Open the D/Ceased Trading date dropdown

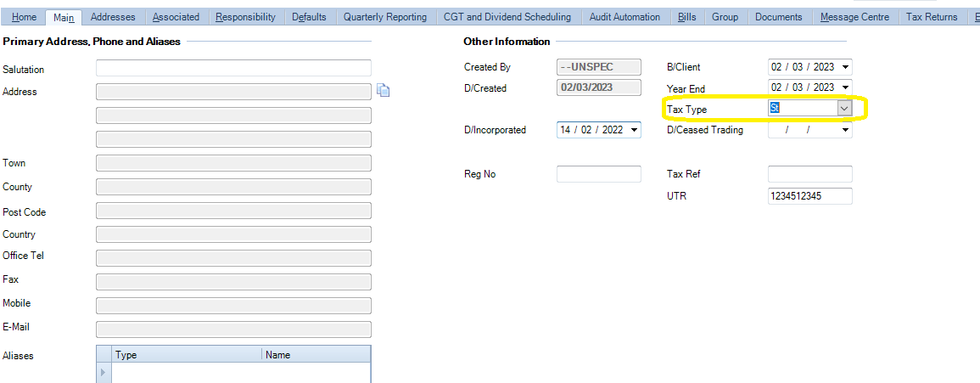pyautogui.click(x=845, y=130)
